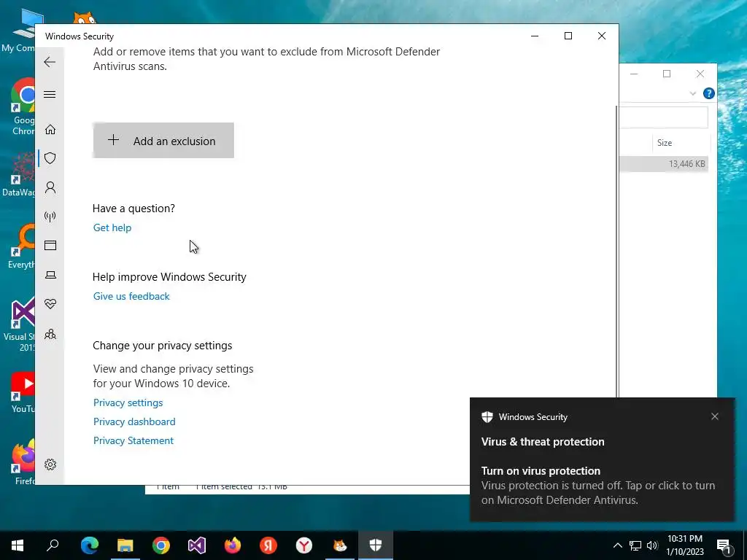747x560 pixels.
Task: Click the Windows Security taskbar shield icon
Action: [376, 545]
